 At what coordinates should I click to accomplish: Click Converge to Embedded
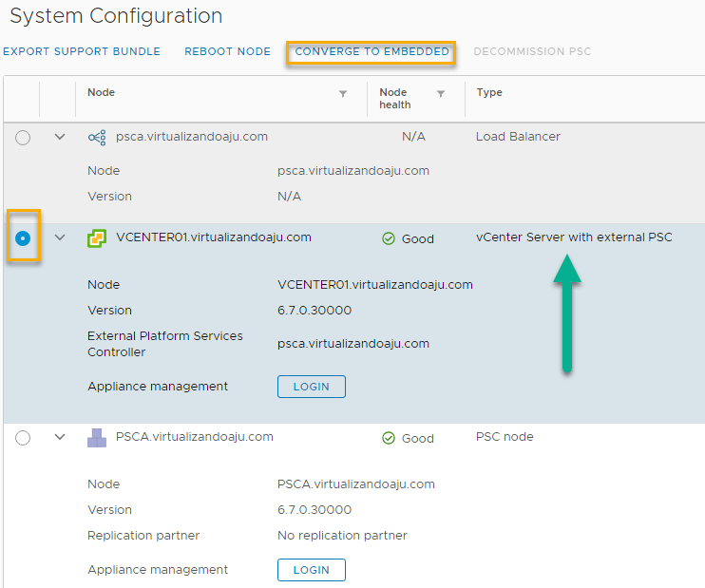(372, 51)
